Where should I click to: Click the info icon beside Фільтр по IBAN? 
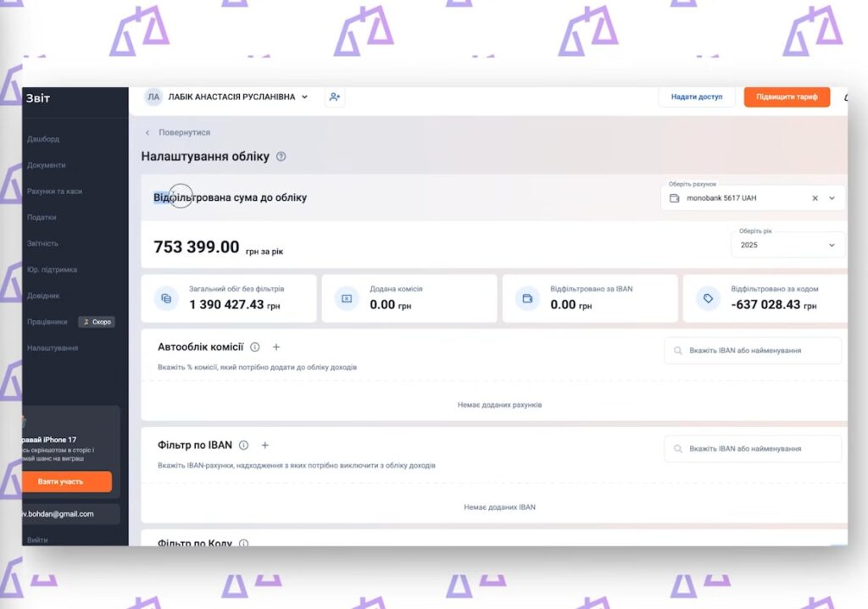(243, 446)
